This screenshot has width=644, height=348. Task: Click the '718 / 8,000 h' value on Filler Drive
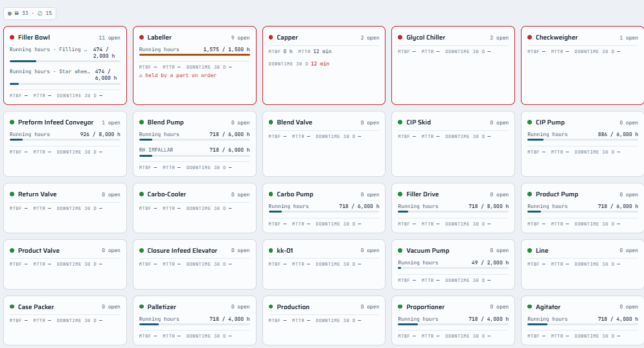489,206
